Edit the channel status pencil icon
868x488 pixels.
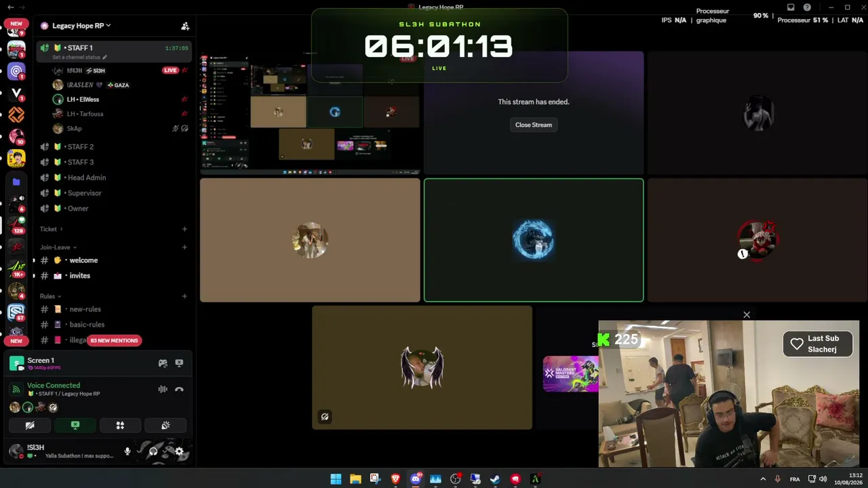pyautogui.click(x=104, y=58)
